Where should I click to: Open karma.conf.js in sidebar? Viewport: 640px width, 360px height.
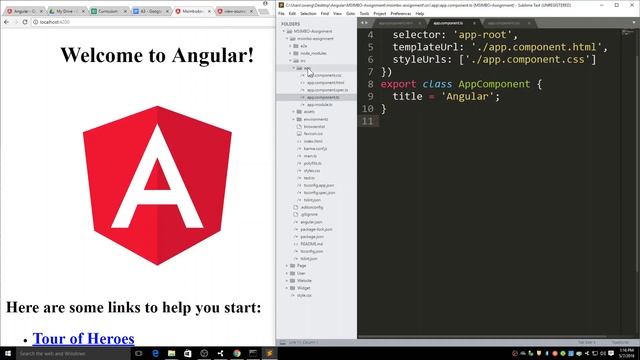click(x=315, y=148)
